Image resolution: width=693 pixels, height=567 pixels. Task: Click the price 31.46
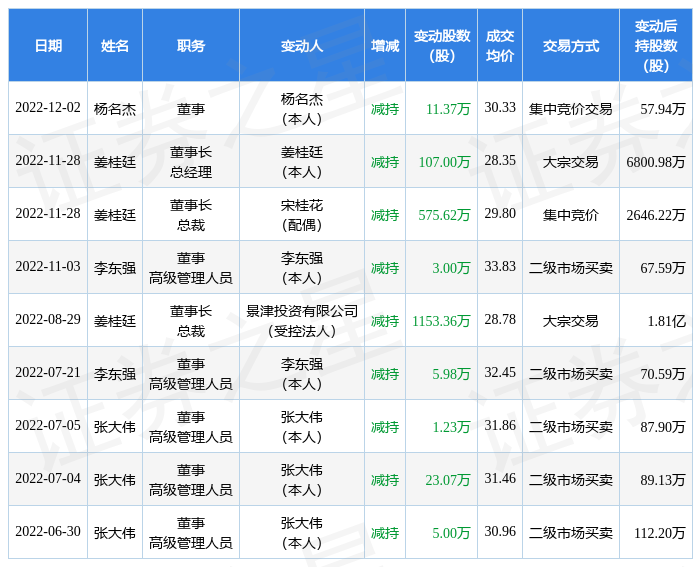[x=500, y=479]
